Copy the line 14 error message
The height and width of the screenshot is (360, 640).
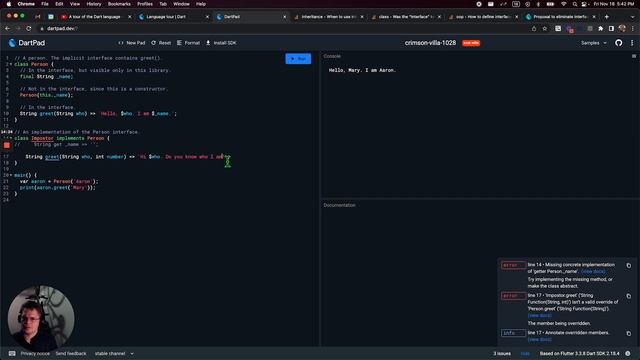(x=629, y=266)
